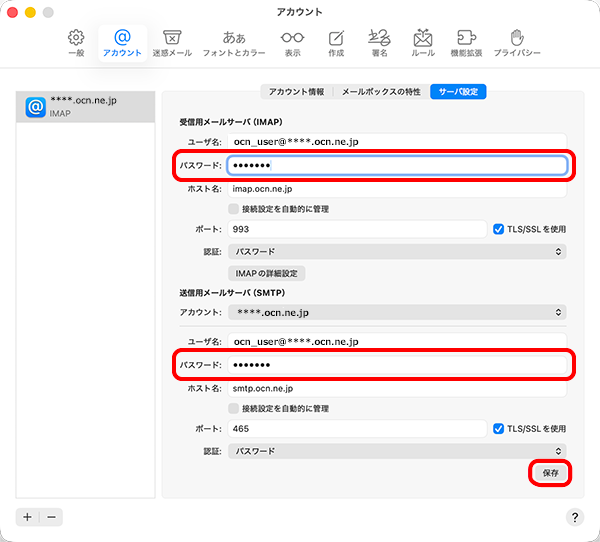The height and width of the screenshot is (542, 600).
Task: Open the 機能拡張 extensions preferences pane
Action: click(x=466, y=42)
